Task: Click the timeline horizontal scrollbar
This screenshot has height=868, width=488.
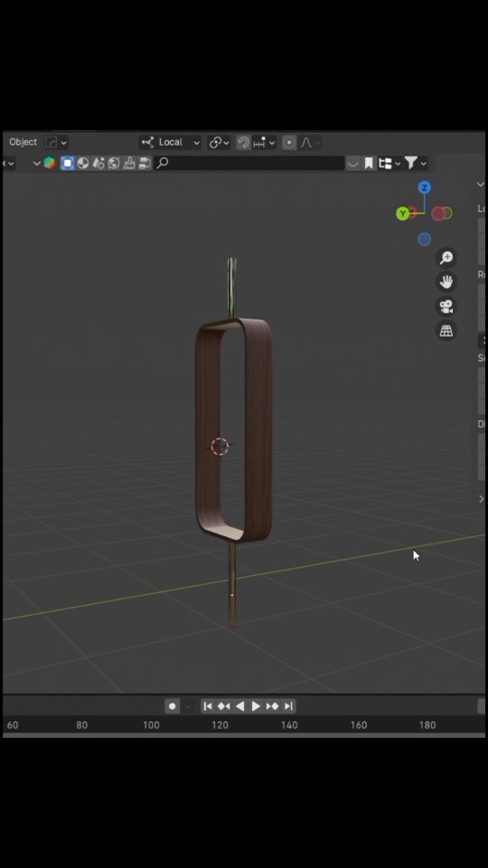Action: coord(244,736)
